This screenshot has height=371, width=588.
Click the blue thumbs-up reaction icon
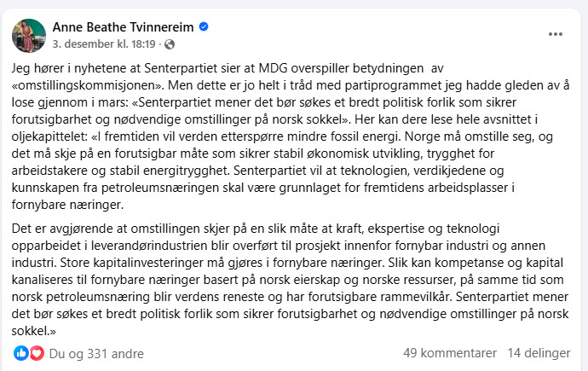pos(21,353)
